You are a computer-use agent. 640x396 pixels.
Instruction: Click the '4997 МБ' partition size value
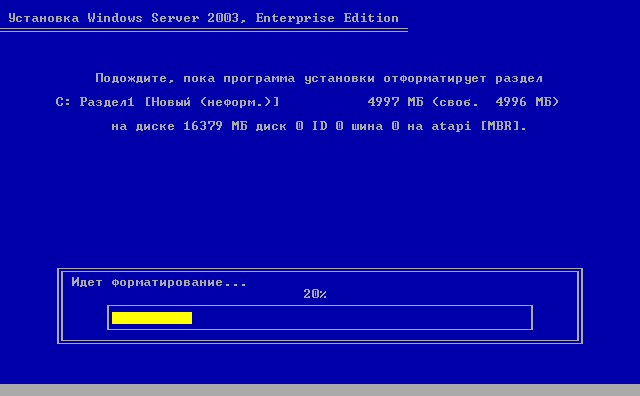[x=395, y=102]
